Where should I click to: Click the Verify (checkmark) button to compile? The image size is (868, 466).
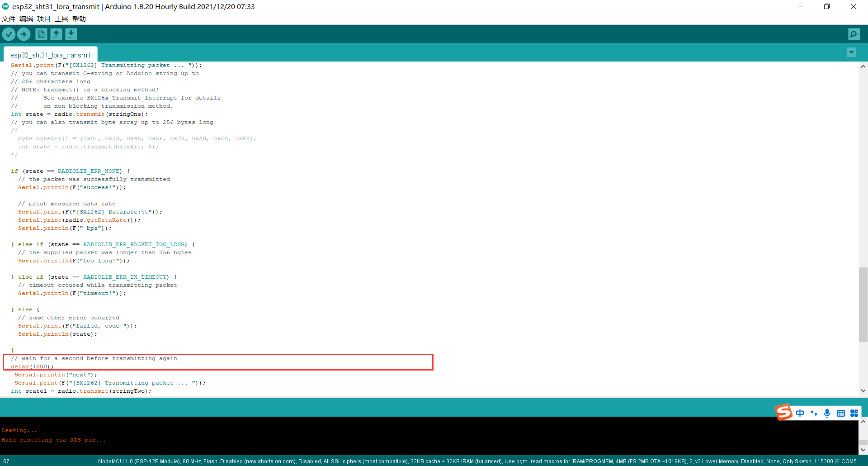[9, 34]
